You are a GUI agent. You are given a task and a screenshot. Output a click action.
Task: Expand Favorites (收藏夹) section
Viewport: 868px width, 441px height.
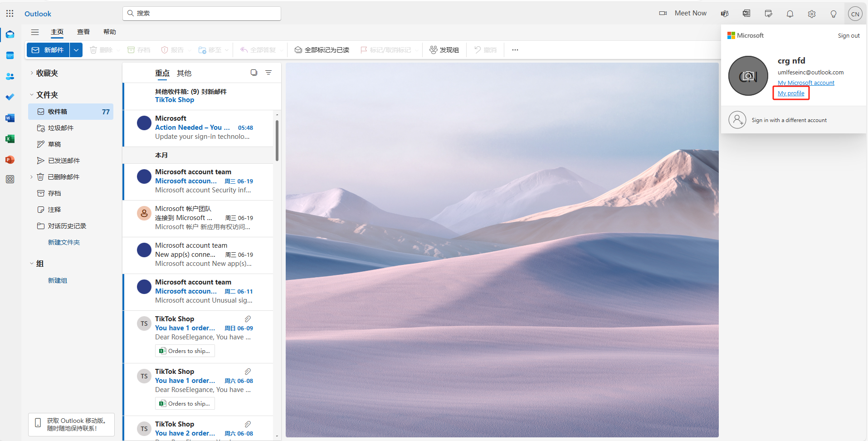(31, 73)
